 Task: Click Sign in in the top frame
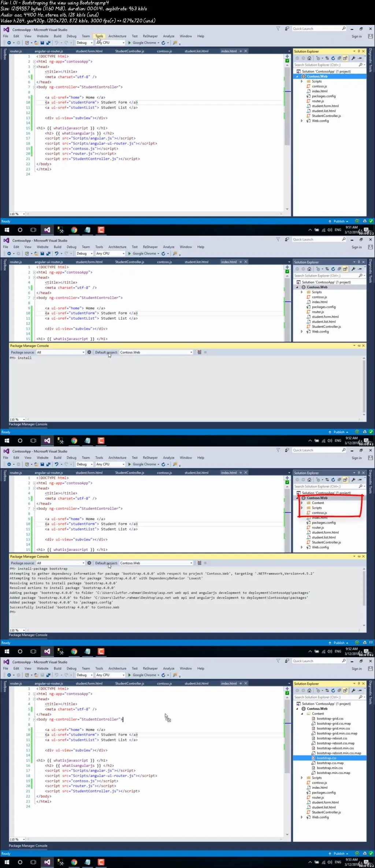click(x=357, y=37)
